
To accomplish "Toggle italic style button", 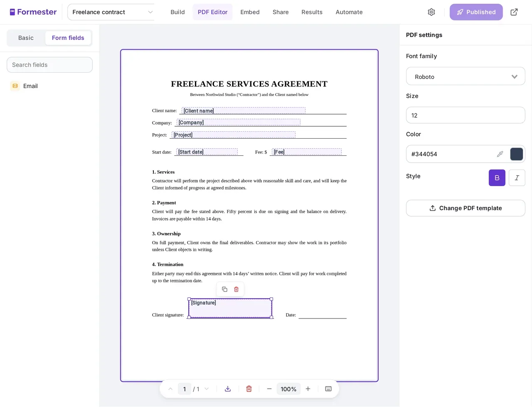I will click(517, 178).
